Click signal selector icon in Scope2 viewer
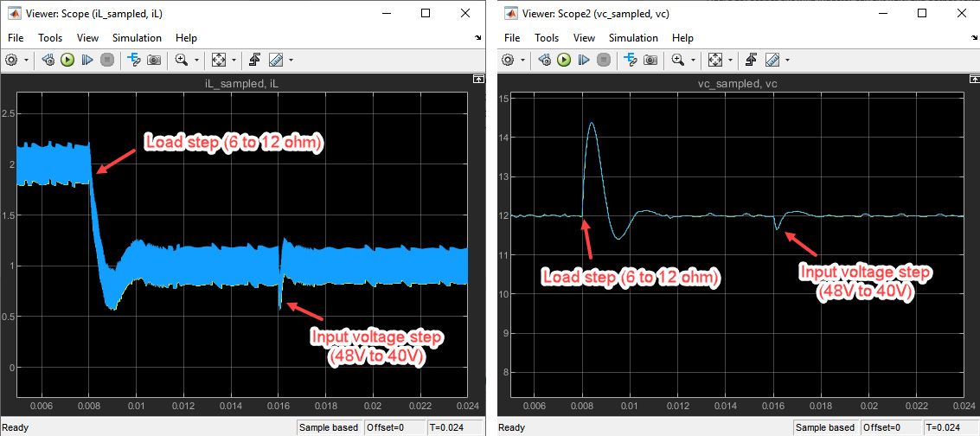Image resolution: width=980 pixels, height=436 pixels. 630,60
